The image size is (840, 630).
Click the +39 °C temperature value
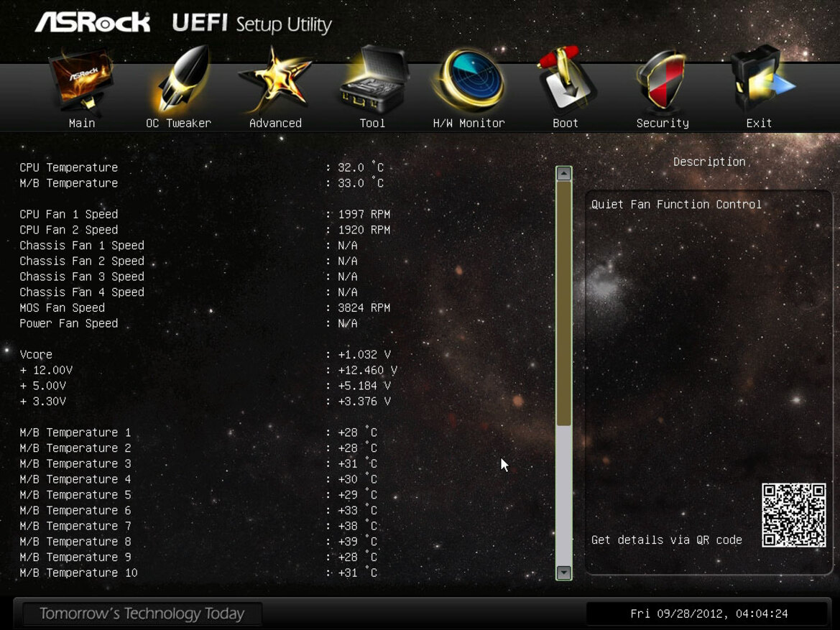358,542
